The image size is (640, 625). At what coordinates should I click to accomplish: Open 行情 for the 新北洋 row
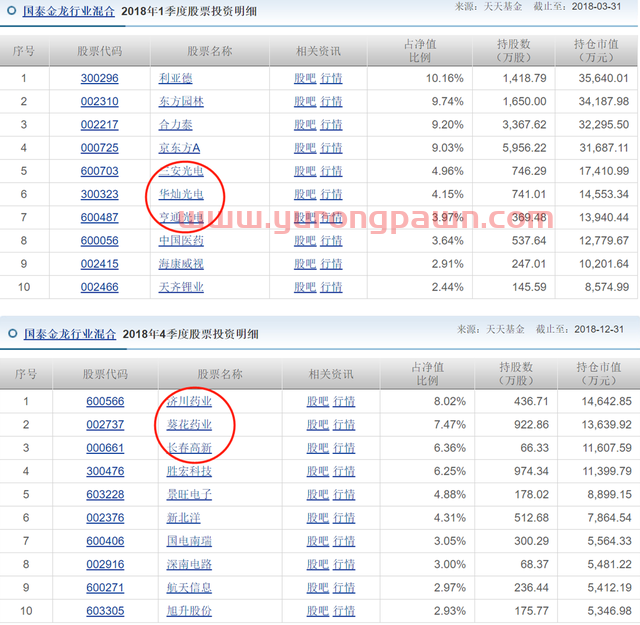click(x=344, y=518)
